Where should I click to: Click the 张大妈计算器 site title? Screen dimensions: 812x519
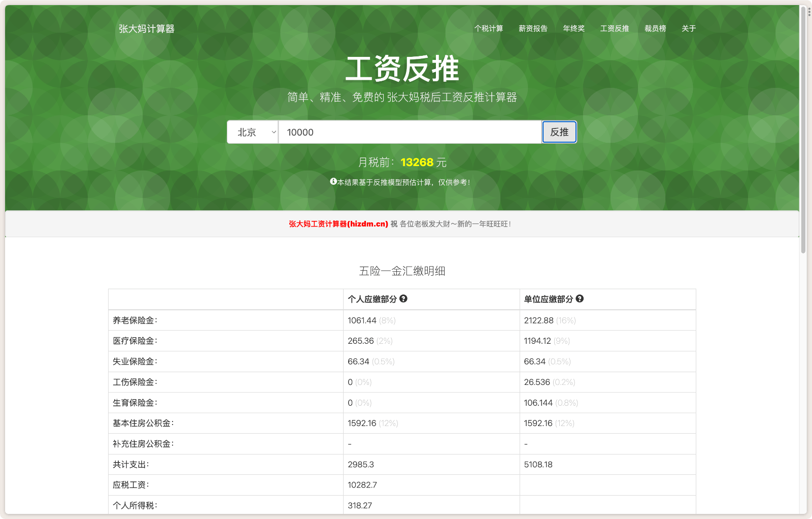(146, 29)
